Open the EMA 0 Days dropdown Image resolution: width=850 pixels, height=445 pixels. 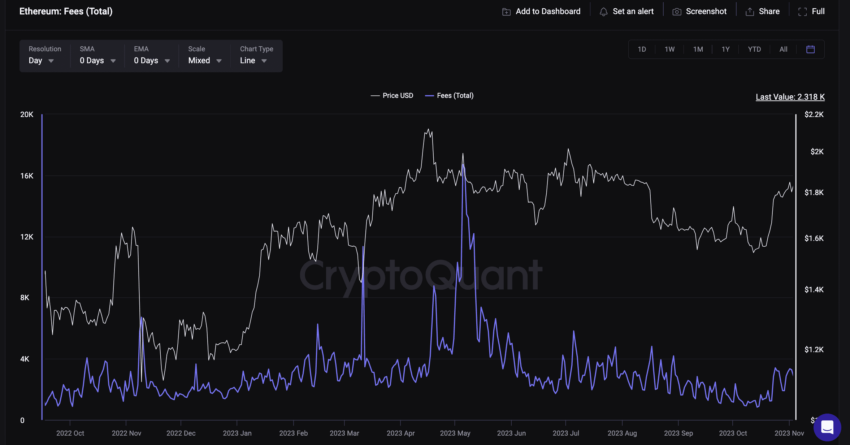click(152, 60)
